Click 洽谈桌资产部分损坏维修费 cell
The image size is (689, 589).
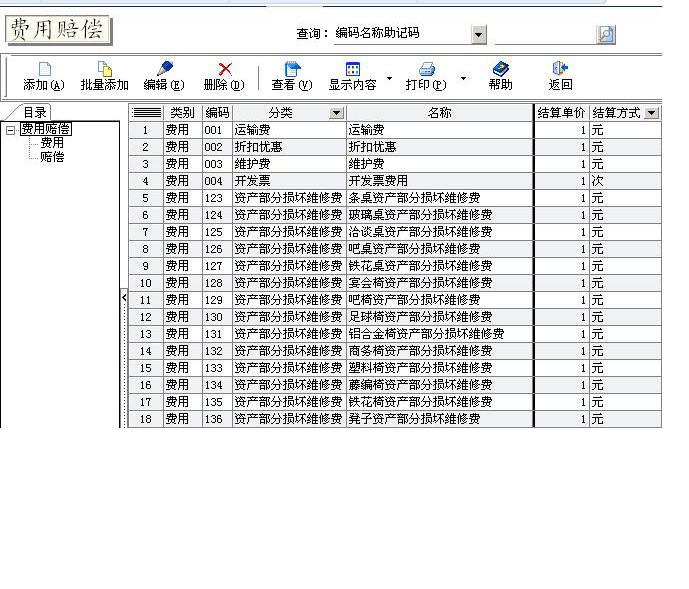tap(439, 232)
